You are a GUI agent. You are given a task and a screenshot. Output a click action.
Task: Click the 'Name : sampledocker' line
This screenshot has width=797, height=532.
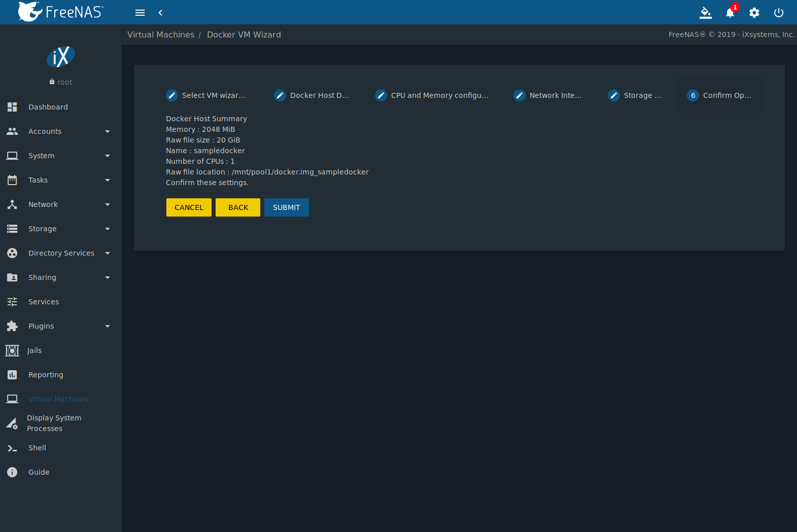coord(205,151)
